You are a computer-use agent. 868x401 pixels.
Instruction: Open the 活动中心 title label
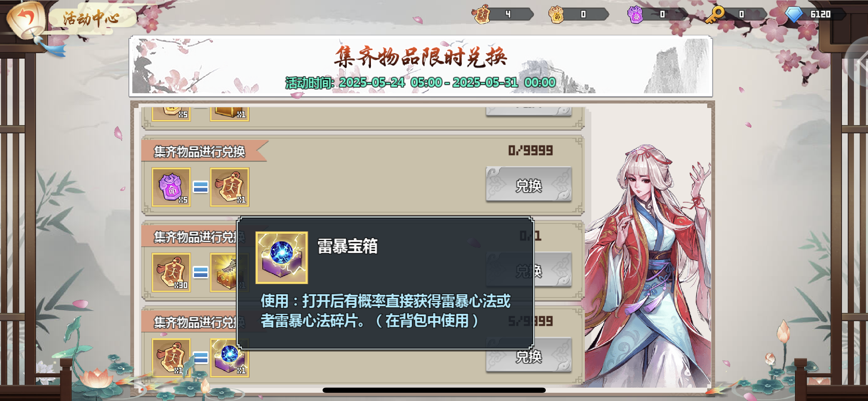92,18
